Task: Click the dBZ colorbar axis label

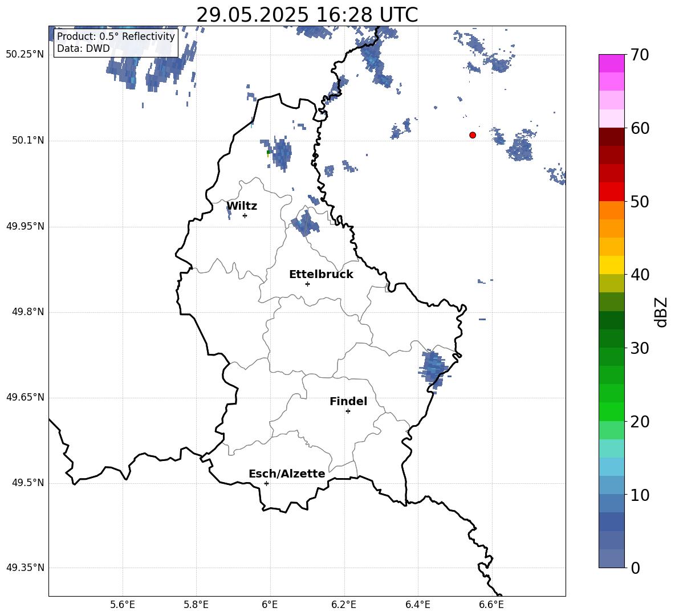Action: click(661, 312)
